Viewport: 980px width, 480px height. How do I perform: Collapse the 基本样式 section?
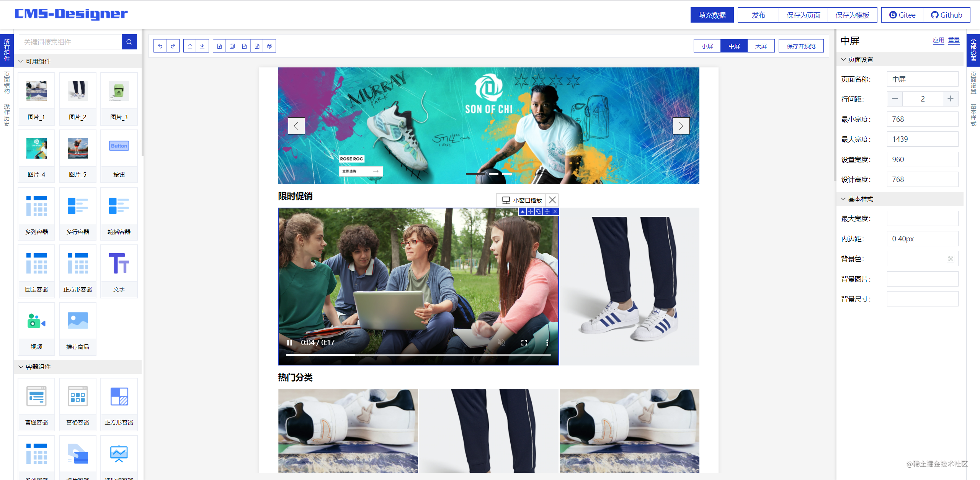[843, 199]
